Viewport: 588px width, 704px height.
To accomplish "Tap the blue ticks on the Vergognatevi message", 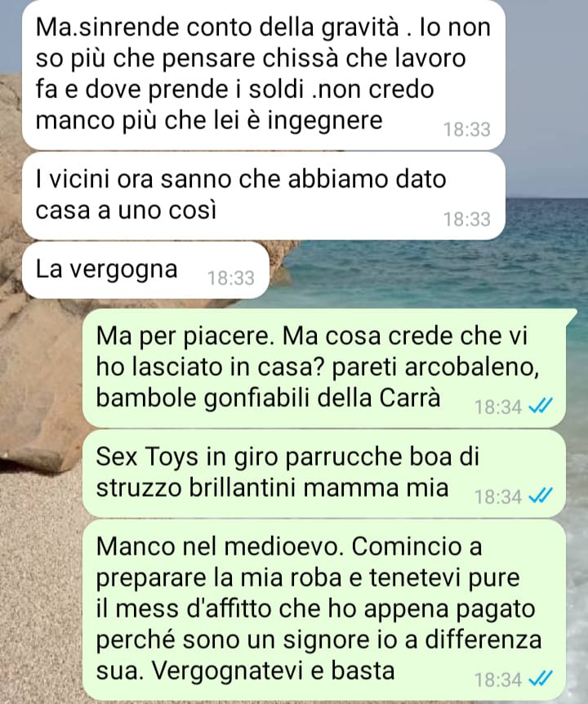I will pos(541,679).
